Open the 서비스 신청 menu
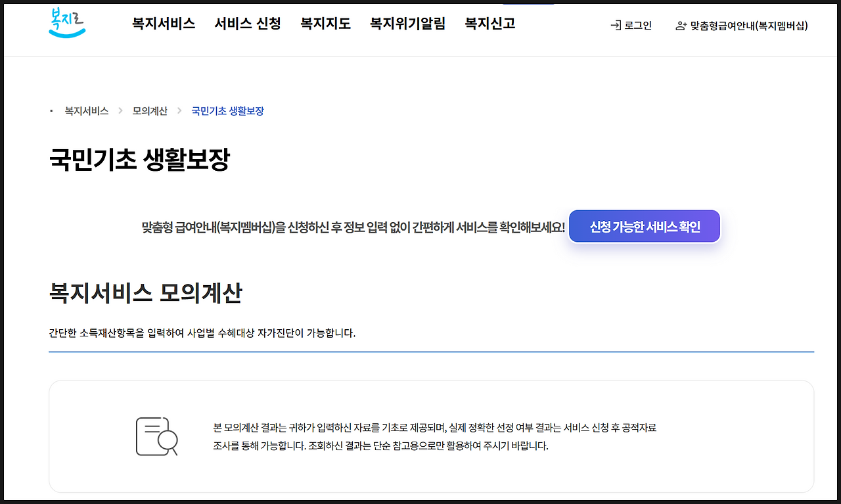This screenshot has width=841, height=504. click(x=248, y=24)
